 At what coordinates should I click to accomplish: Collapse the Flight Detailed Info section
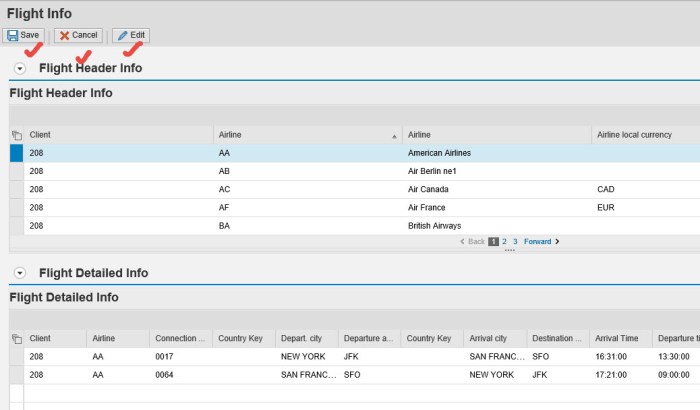coord(20,273)
